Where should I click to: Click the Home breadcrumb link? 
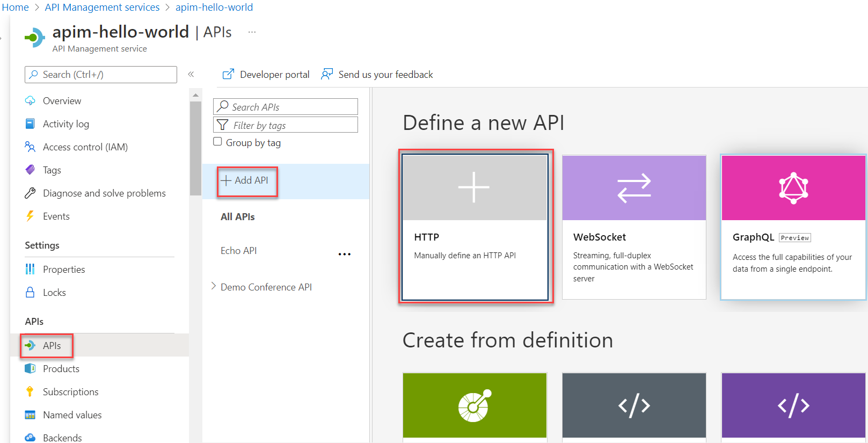[15, 8]
